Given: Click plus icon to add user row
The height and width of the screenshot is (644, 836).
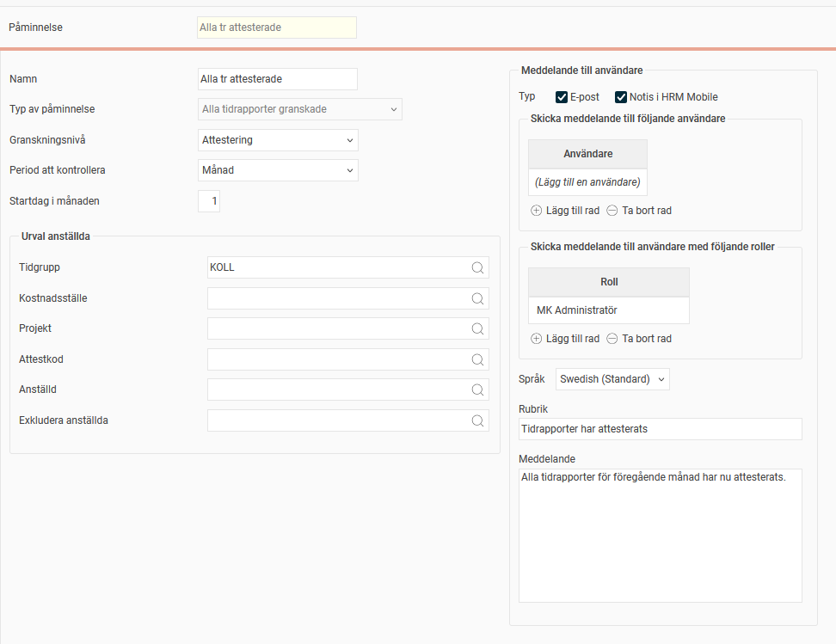Looking at the screenshot, I should click(537, 211).
